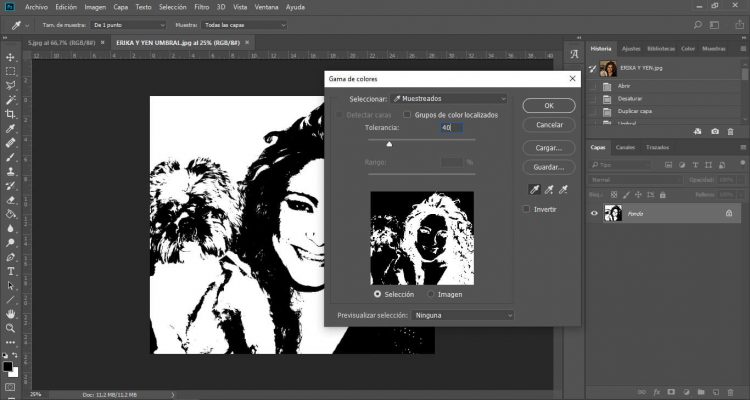Screen dimensions: 750x400
Task: Swap foreground and background colors
Action: point(15,356)
